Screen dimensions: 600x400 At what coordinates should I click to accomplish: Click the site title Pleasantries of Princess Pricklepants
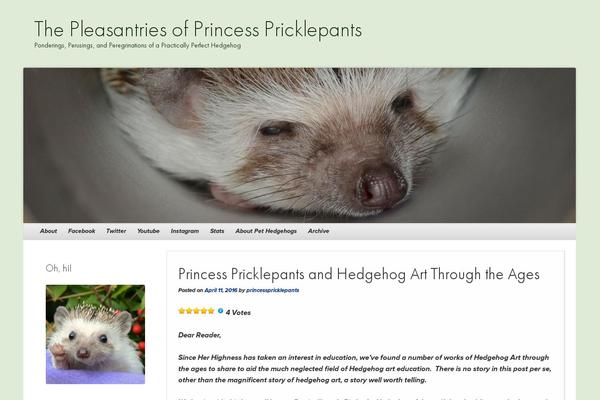tap(198, 29)
